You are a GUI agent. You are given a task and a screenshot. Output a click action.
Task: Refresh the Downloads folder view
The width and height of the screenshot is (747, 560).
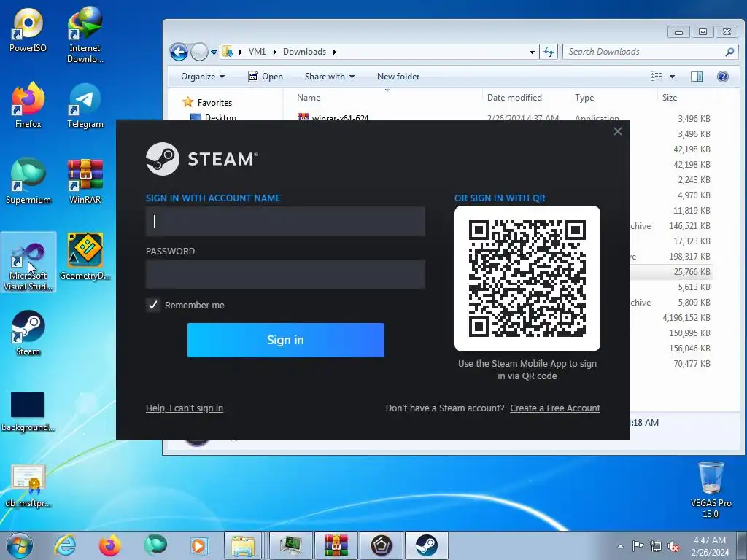click(x=549, y=52)
